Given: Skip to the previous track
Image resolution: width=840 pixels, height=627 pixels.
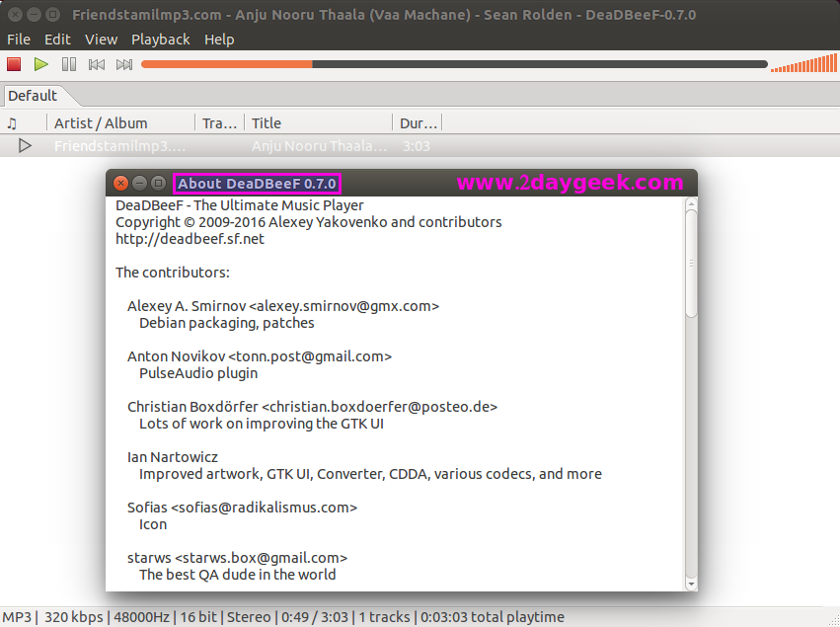Looking at the screenshot, I should point(97,64).
